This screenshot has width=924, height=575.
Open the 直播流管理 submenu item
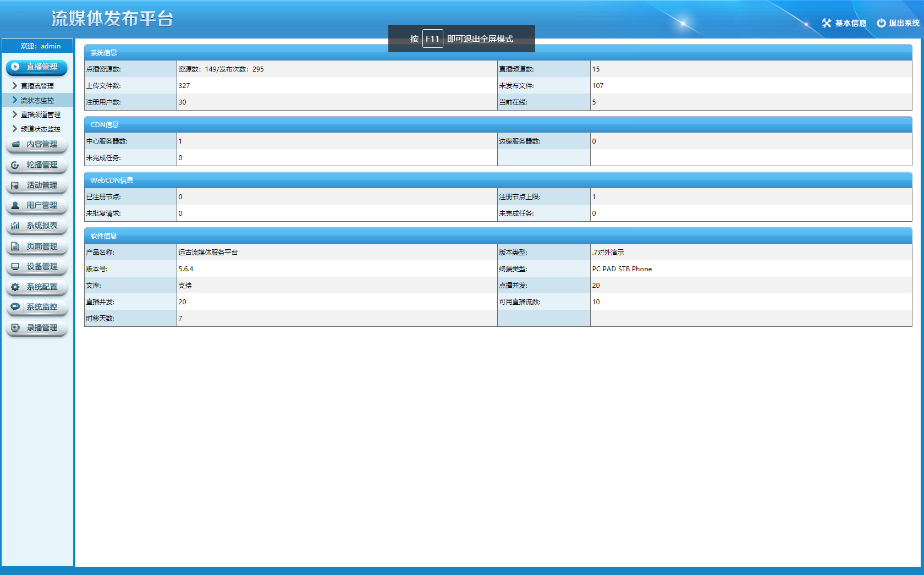(x=37, y=86)
